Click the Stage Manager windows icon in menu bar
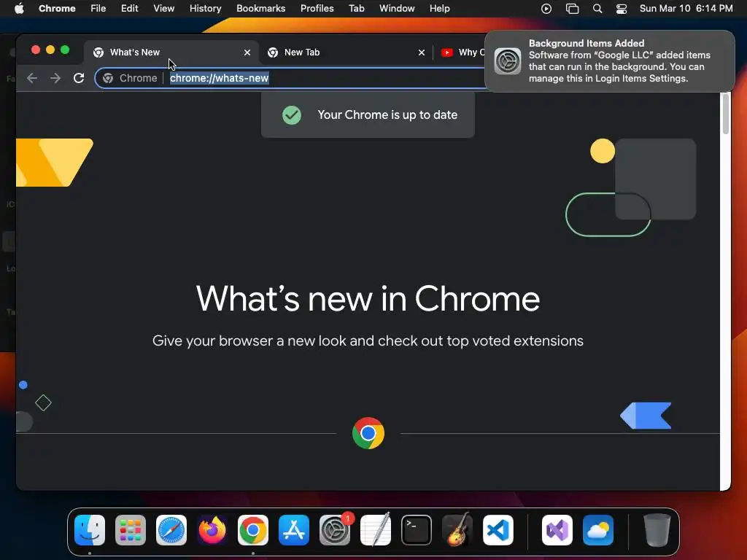Image resolution: width=747 pixels, height=560 pixels. 572,9
